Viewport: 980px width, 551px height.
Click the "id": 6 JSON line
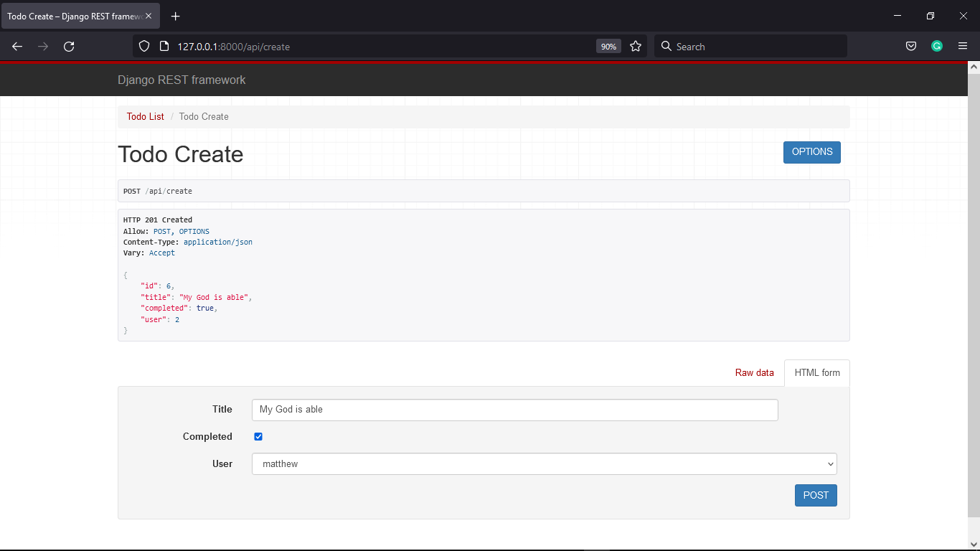[157, 286]
